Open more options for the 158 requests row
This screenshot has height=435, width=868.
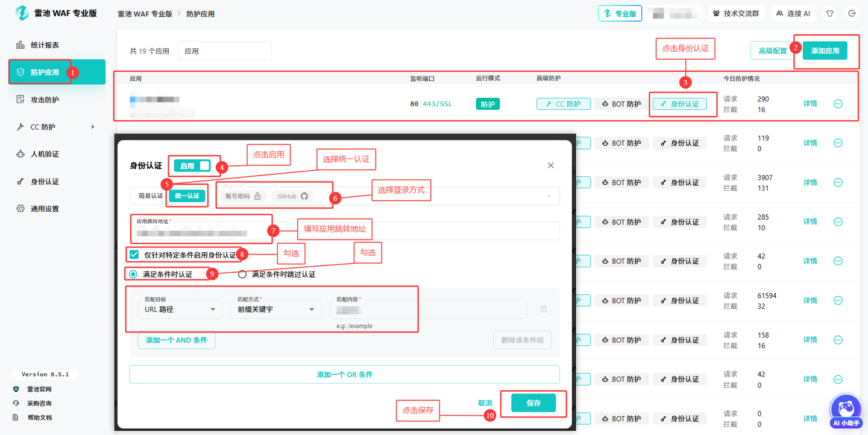coord(838,340)
